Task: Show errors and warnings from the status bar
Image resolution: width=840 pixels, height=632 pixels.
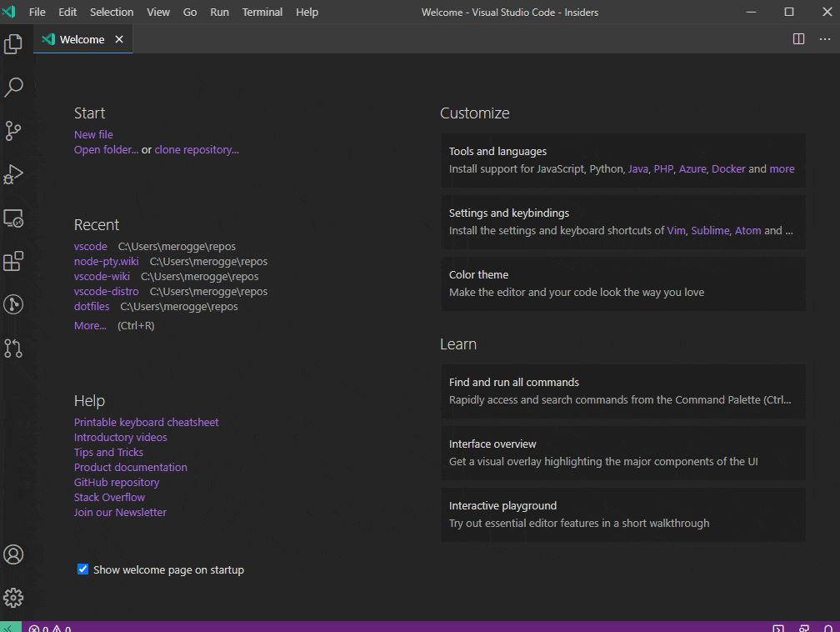Action: pyautogui.click(x=48, y=628)
